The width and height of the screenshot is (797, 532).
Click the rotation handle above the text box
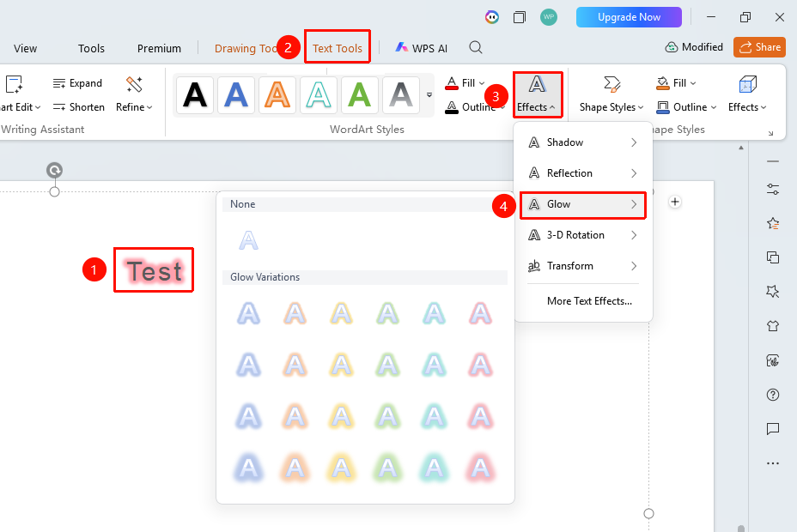54,170
